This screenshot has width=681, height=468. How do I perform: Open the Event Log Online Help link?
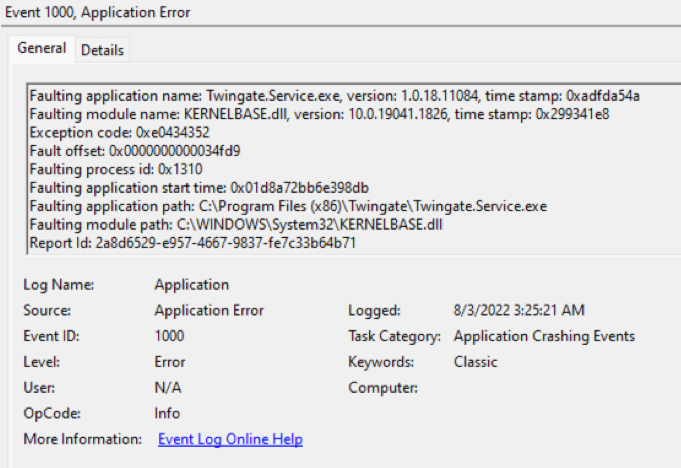(230, 439)
